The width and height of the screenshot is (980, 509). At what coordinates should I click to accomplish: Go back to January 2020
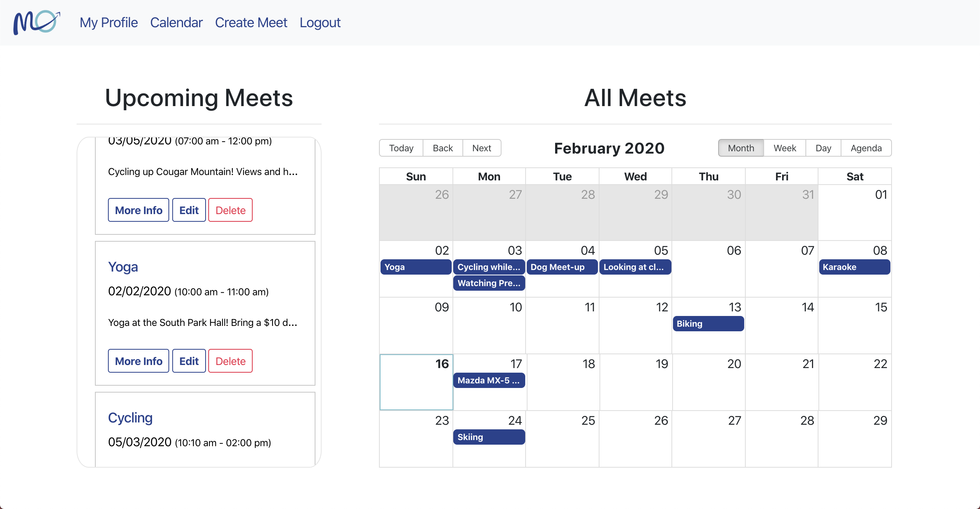point(443,148)
